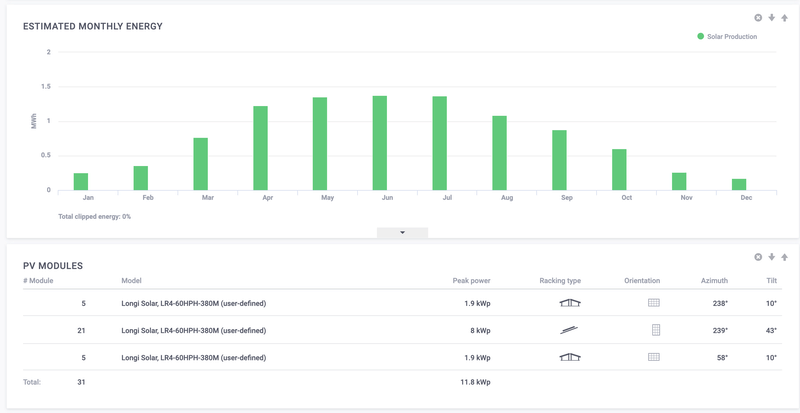Expand the caret below the energy chart

click(x=402, y=233)
